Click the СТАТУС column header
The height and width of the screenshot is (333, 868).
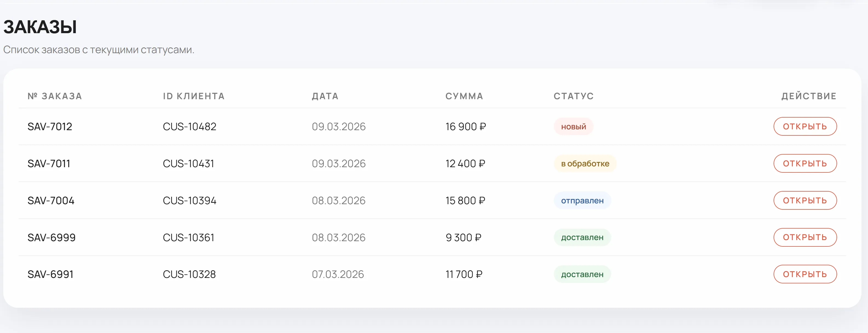[x=574, y=96]
